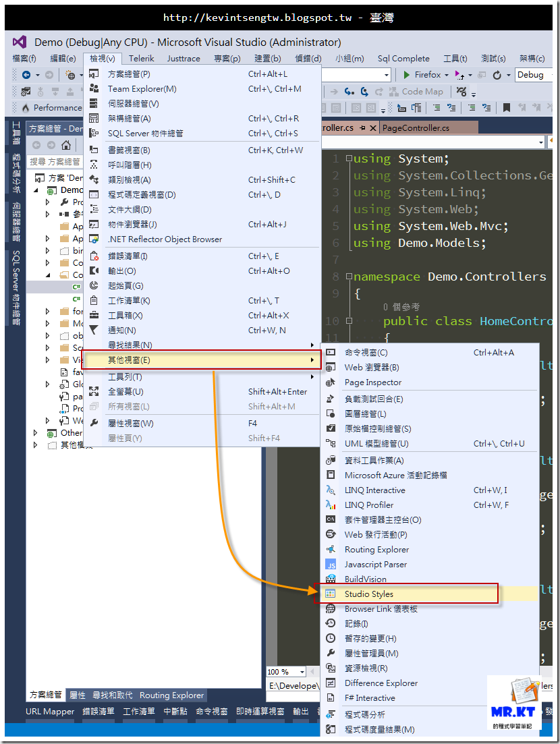Viewport: 560px width, 744px height.
Task: Click the BuildVision icon
Action: pos(331,579)
